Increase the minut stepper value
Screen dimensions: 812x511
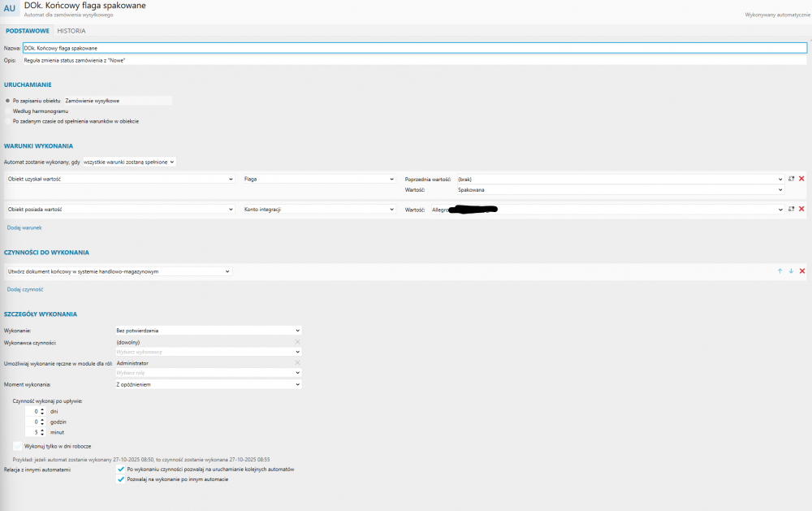coord(42,430)
